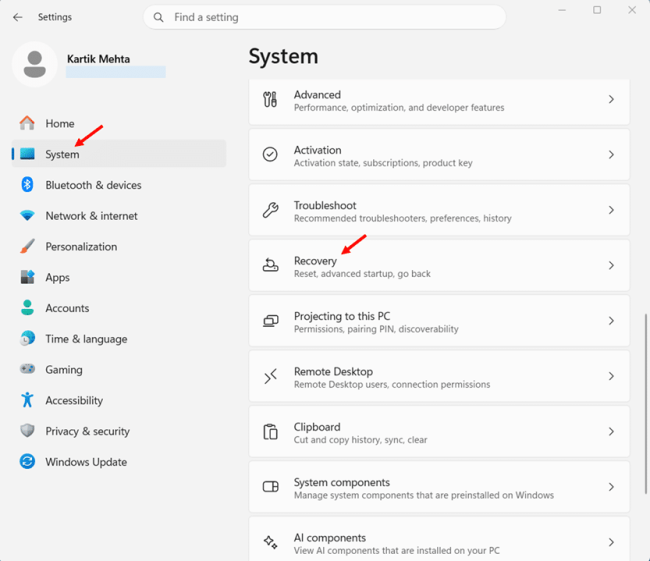The width and height of the screenshot is (650, 561).
Task: Click the Privacy & security shield icon
Action: 27,431
